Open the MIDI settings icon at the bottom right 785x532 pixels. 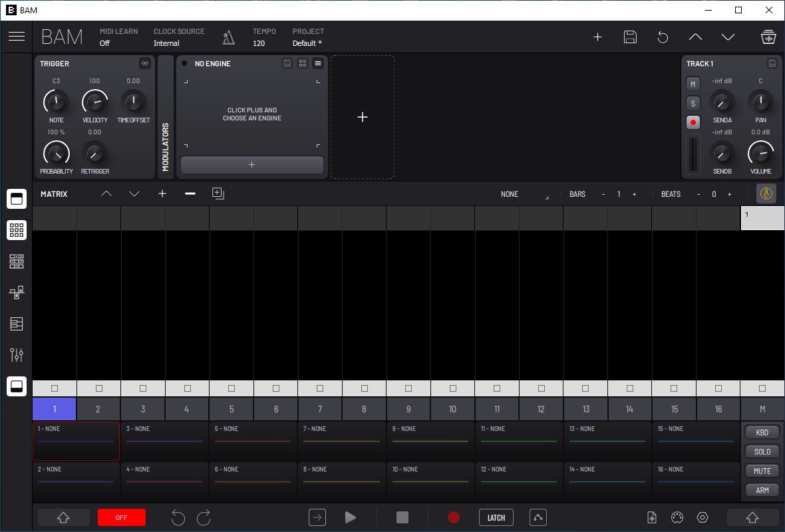(x=677, y=517)
